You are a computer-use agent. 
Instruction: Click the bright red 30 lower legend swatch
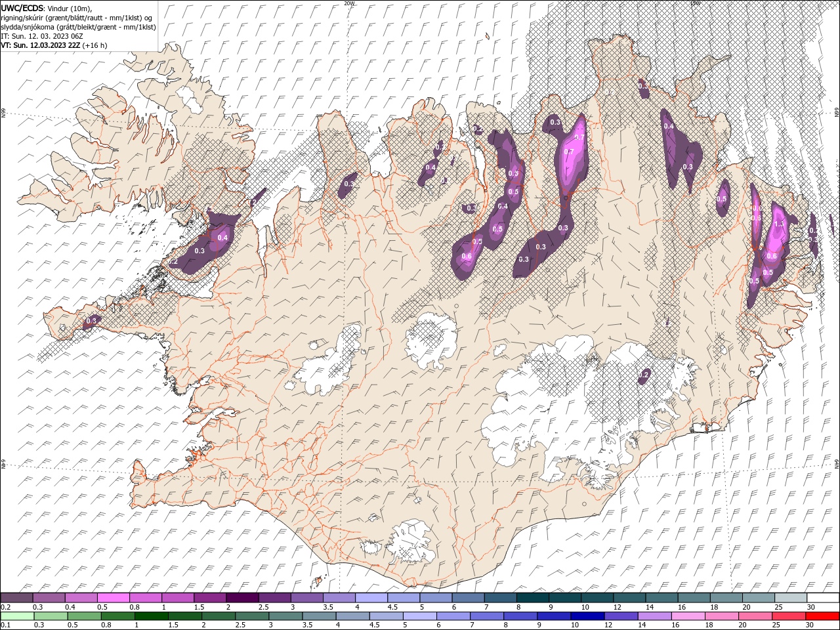[822, 616]
